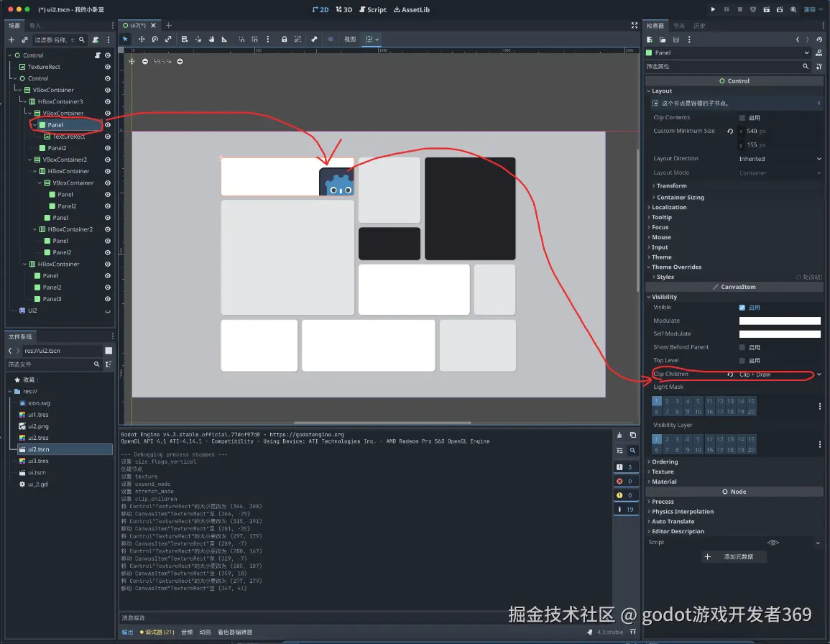Enable the Clip Contents checkbox
This screenshot has height=644, width=830.
tap(742, 118)
